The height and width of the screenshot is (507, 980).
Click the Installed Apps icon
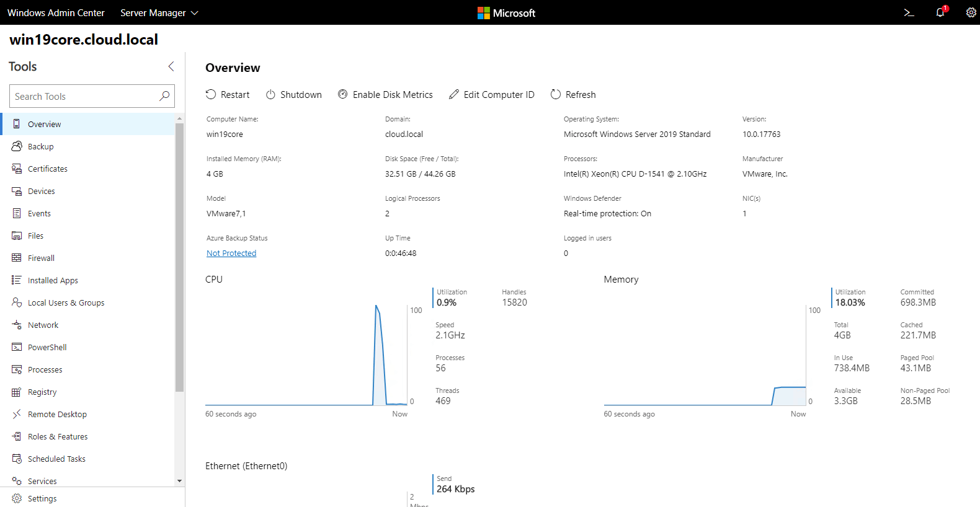tap(17, 280)
